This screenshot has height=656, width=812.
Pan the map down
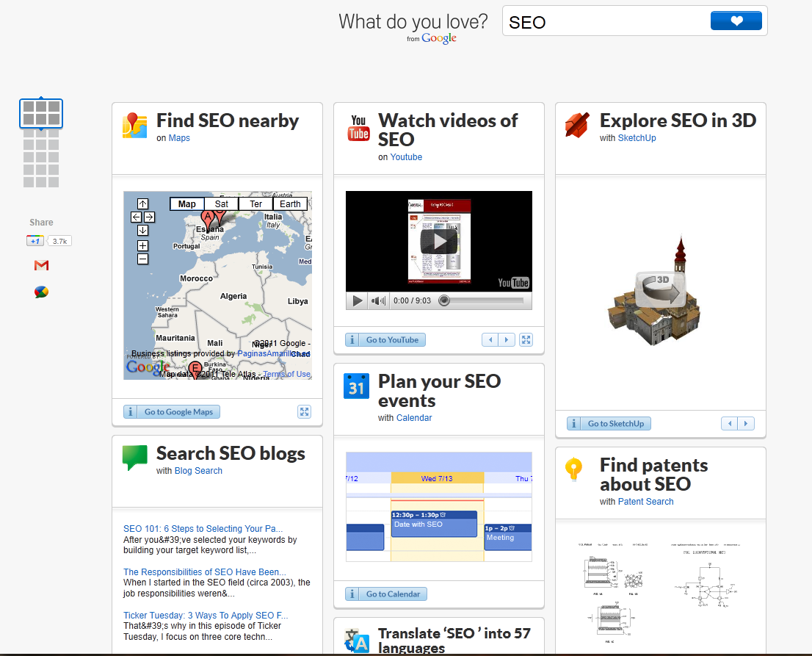[x=143, y=231]
